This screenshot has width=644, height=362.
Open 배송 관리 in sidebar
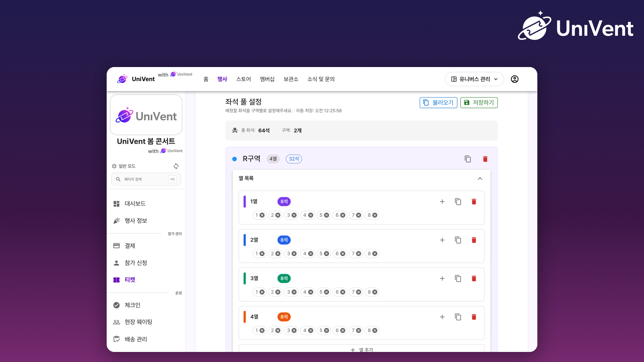pos(146,339)
